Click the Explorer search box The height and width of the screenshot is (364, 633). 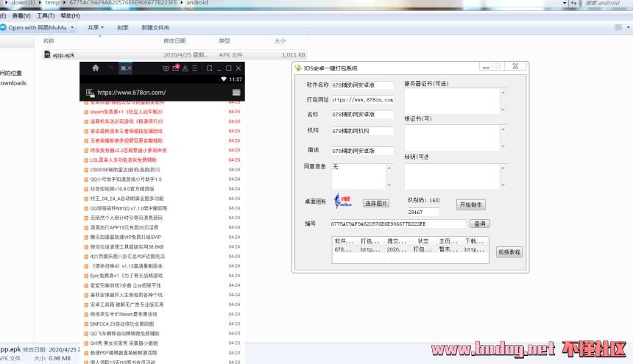coord(606,3)
